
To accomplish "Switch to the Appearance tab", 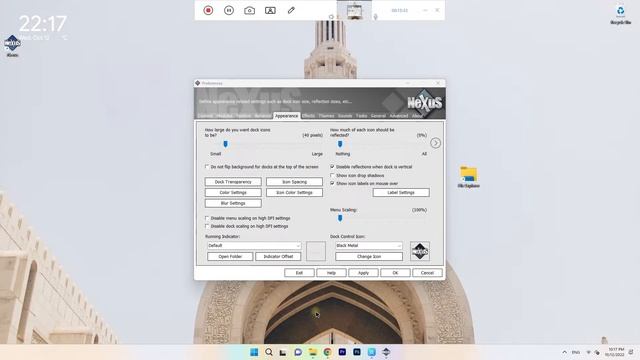I will coord(286,116).
